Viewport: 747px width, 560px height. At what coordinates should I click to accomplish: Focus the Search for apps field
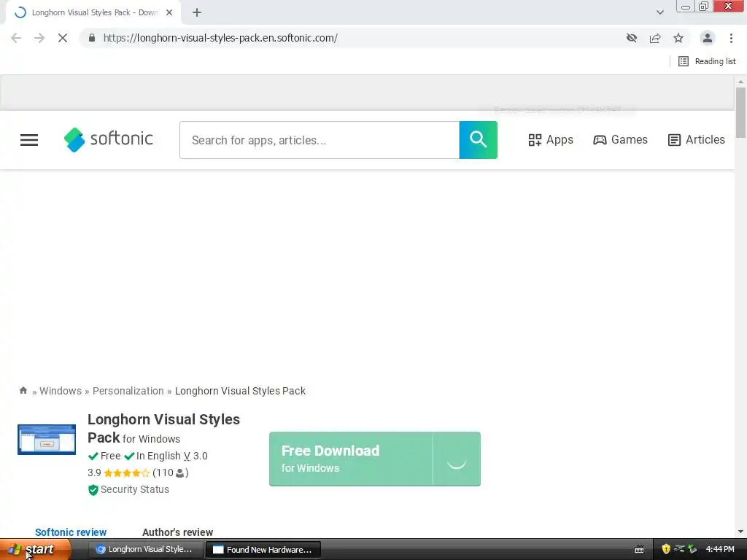point(320,140)
